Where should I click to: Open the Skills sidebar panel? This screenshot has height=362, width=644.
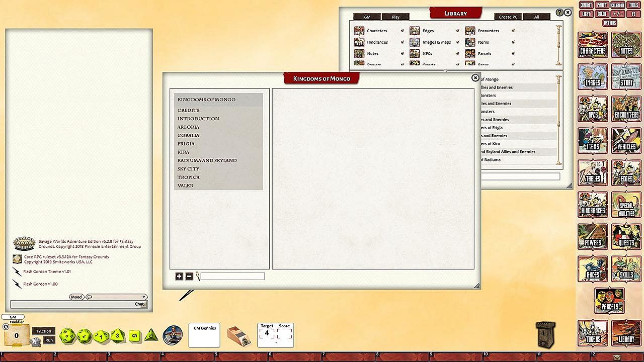point(626,269)
